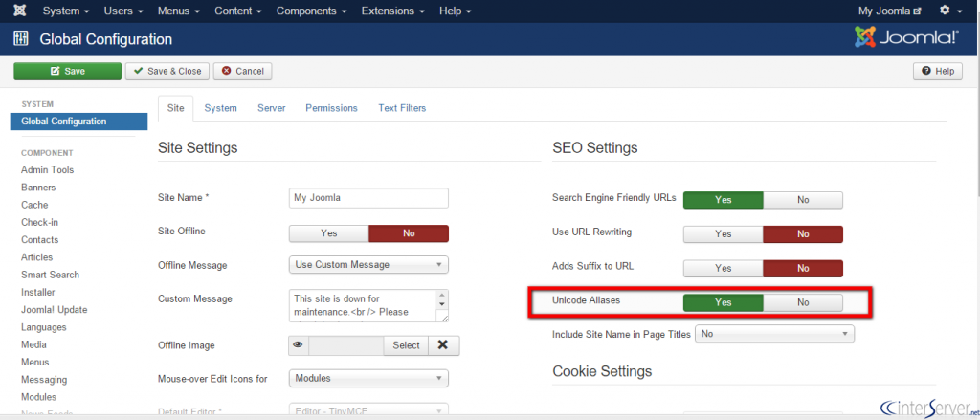The width and height of the screenshot is (980, 420).
Task: Switch to the System tab
Action: pos(221,108)
